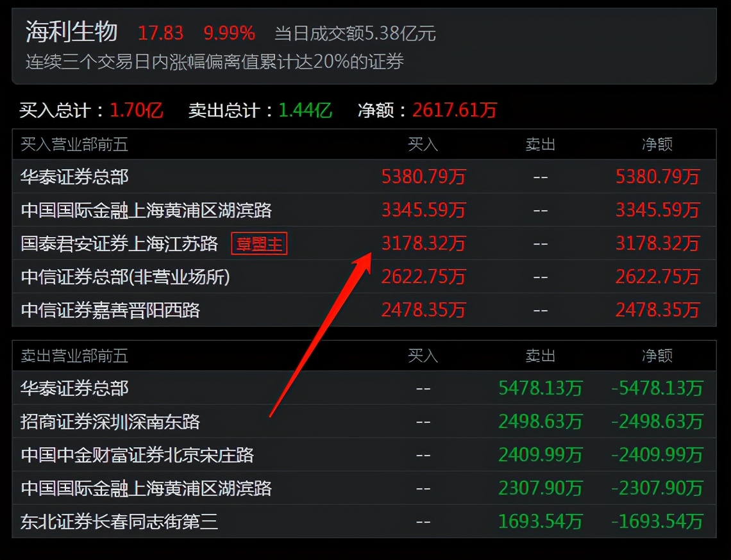Click net amount -2409.99万
Image resolution: width=731 pixels, height=560 pixels.
(x=657, y=456)
